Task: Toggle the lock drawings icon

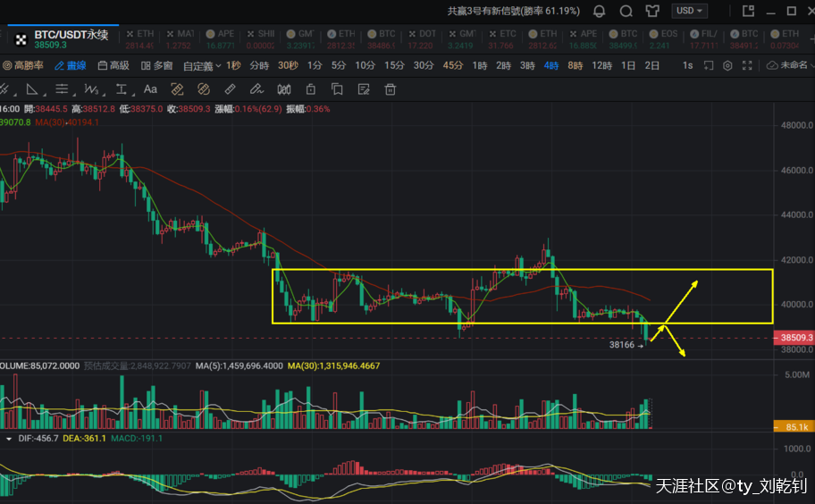Action: [x=310, y=88]
